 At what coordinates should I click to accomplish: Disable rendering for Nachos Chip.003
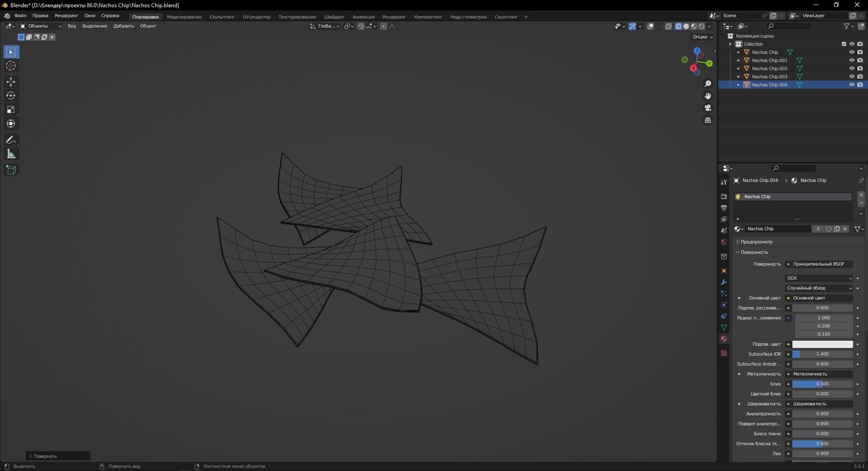860,76
